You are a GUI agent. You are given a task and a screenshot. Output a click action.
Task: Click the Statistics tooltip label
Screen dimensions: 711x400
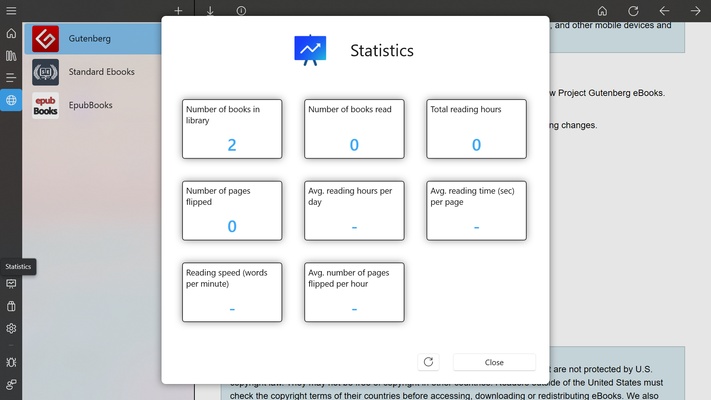pyautogui.click(x=18, y=267)
